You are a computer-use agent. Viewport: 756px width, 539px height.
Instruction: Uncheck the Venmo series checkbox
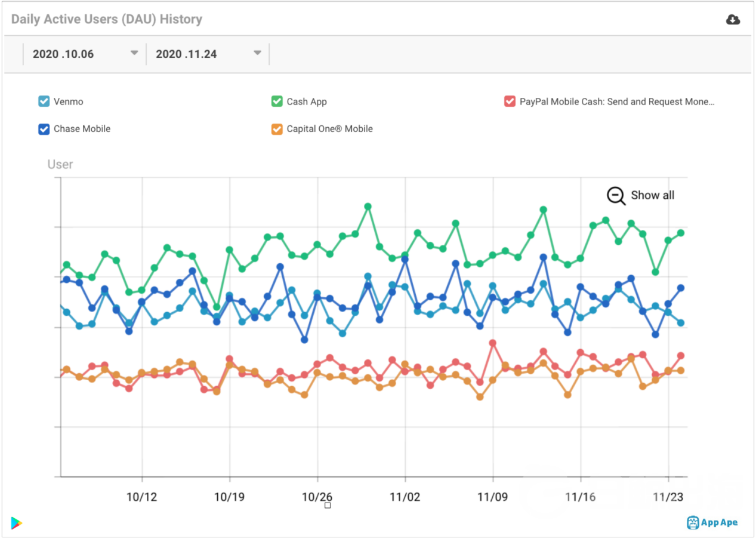(44, 101)
